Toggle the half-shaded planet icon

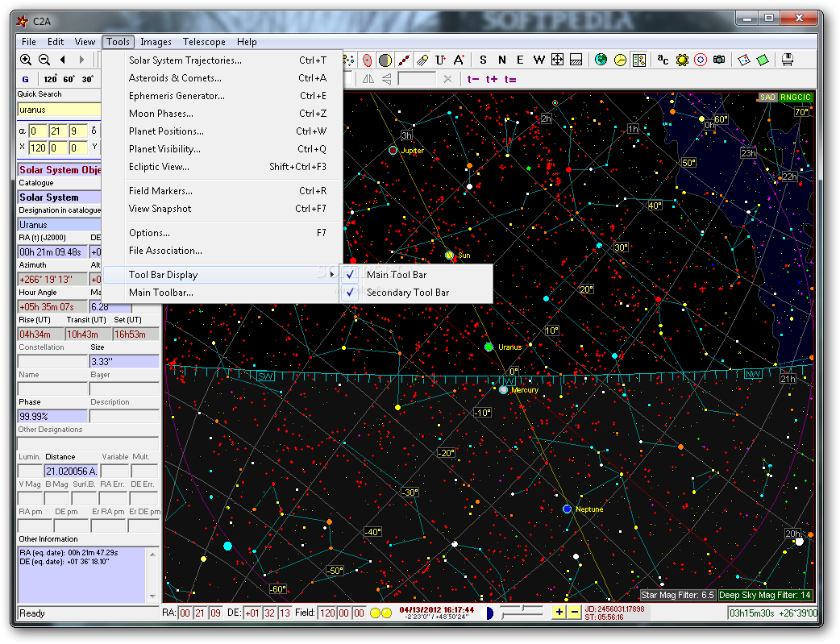pyautogui.click(x=385, y=60)
